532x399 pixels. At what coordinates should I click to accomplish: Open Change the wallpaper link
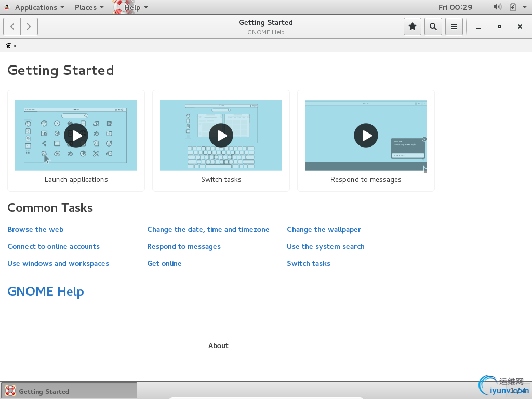(x=324, y=229)
